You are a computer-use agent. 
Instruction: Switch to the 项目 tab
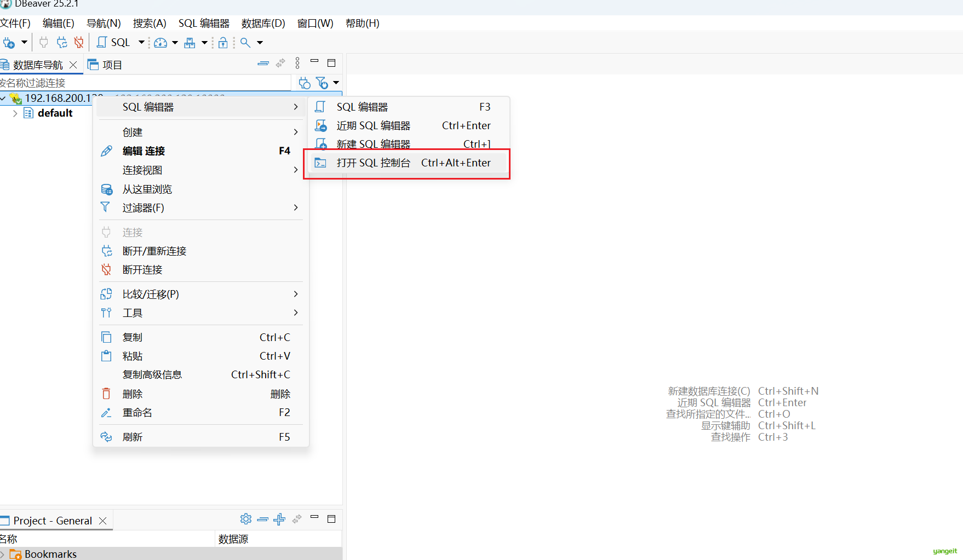(x=106, y=65)
